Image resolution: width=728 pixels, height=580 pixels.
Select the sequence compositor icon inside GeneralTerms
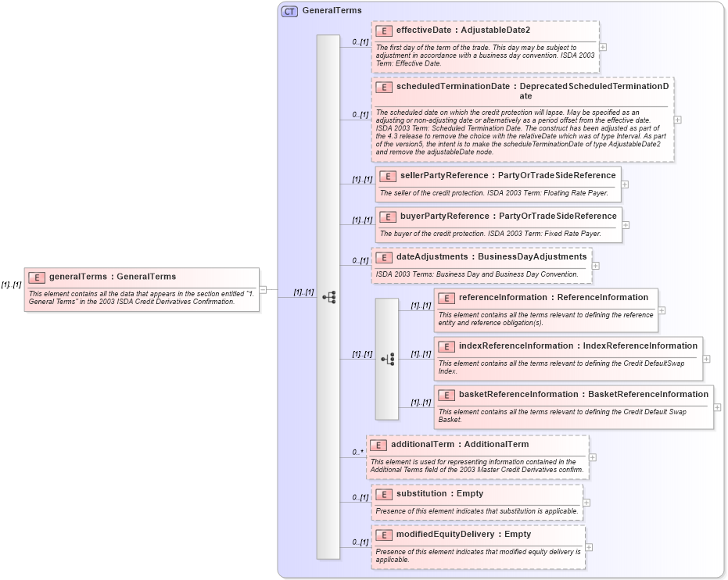331,295
